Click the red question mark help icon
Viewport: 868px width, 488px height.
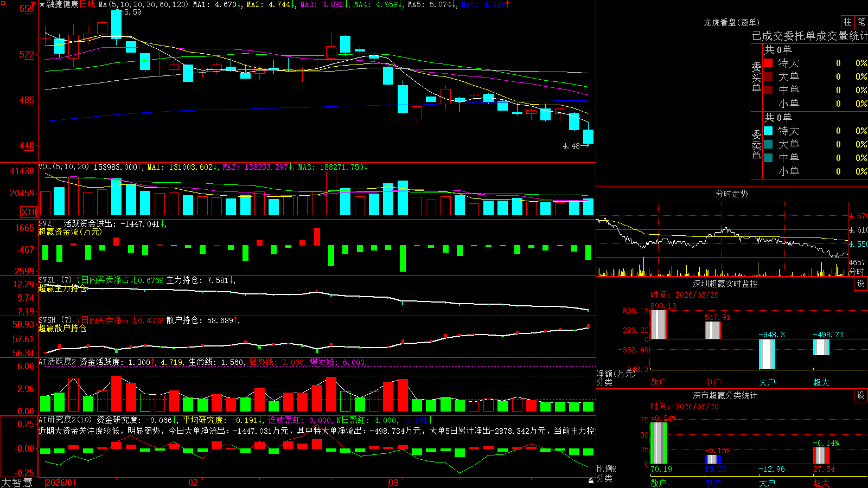pyautogui.click(x=34, y=4)
